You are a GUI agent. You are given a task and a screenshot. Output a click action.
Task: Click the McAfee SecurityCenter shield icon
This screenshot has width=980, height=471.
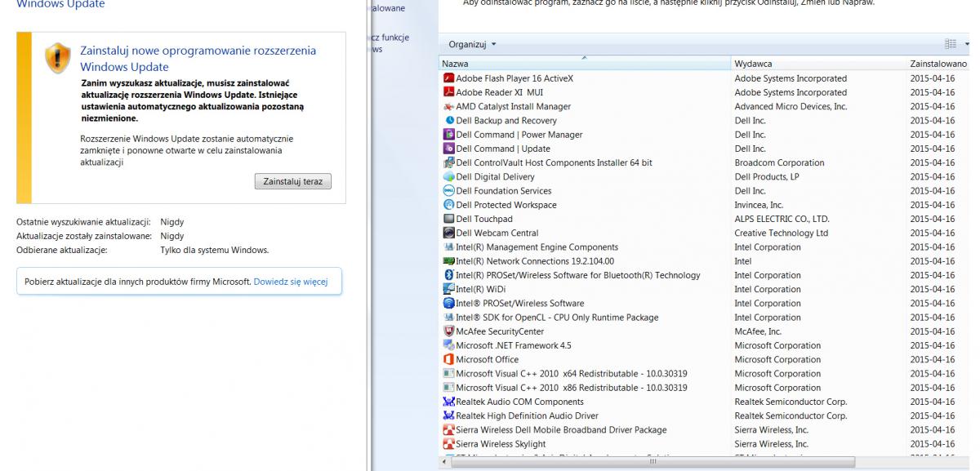(448, 331)
